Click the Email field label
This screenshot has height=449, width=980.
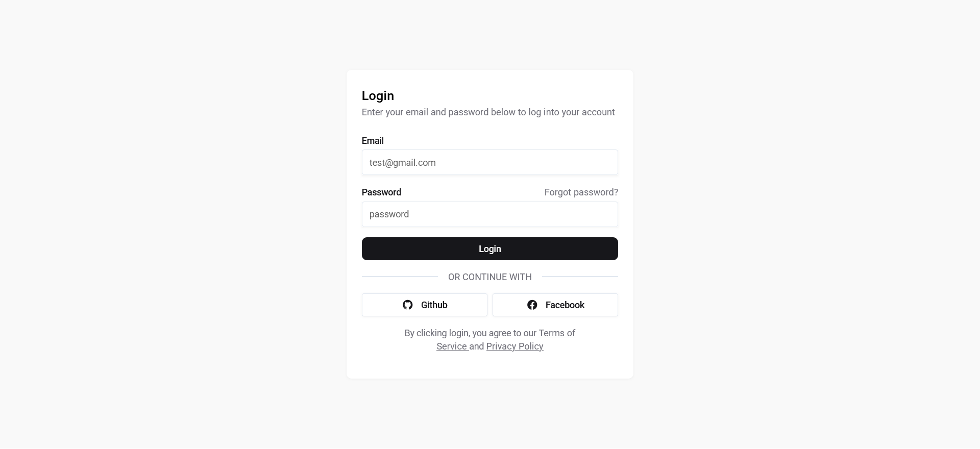[373, 141]
